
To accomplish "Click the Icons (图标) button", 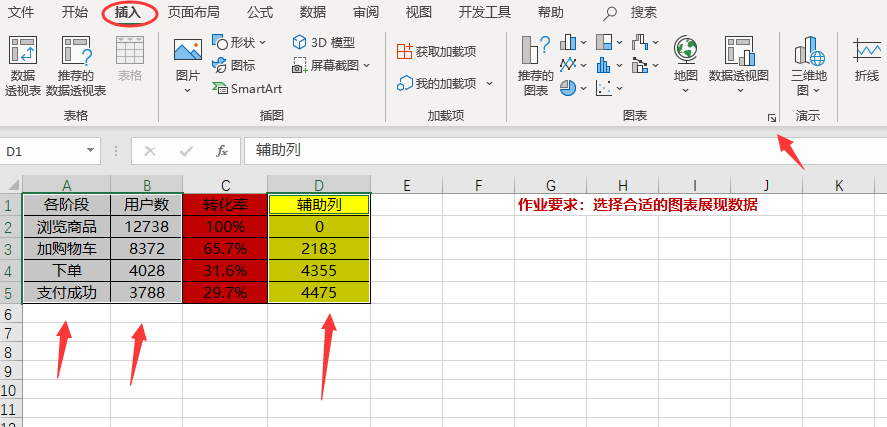I will click(233, 66).
